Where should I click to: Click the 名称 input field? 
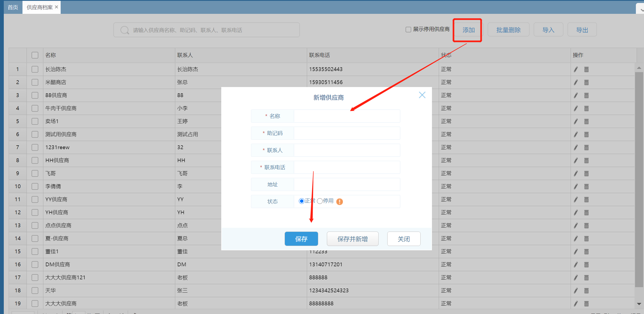(x=347, y=116)
